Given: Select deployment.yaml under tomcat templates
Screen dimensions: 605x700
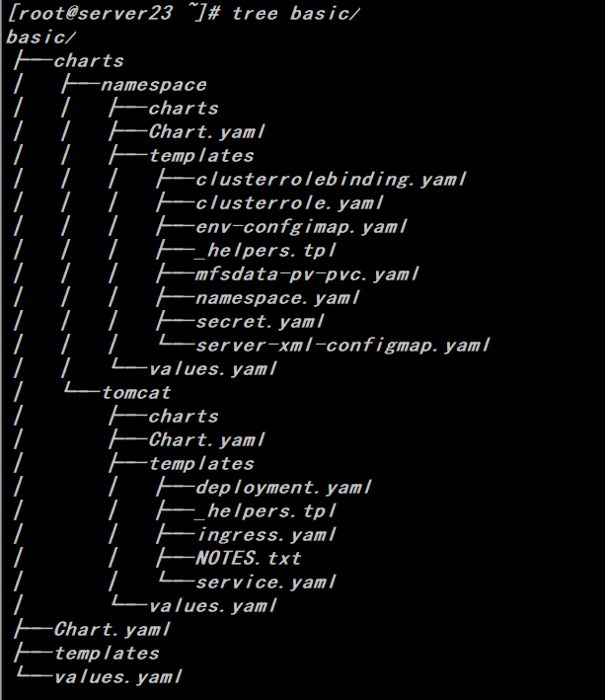Looking at the screenshot, I should (283, 487).
